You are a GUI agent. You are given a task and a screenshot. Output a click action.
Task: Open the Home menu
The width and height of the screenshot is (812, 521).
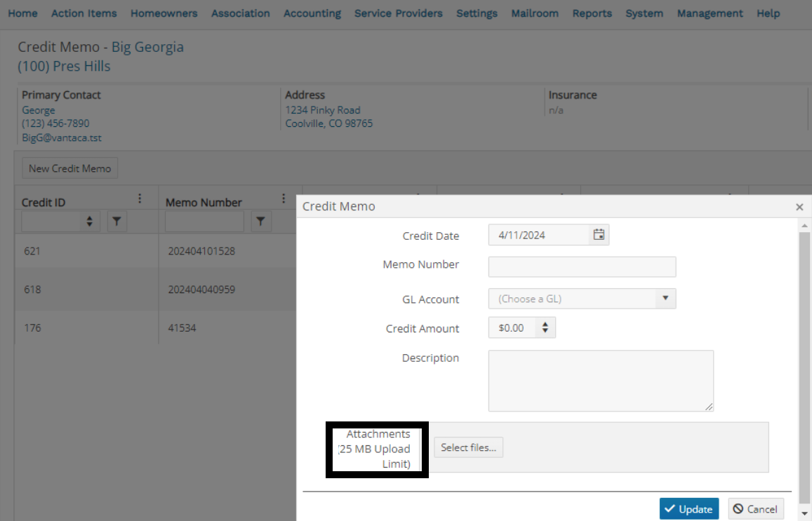tap(22, 13)
